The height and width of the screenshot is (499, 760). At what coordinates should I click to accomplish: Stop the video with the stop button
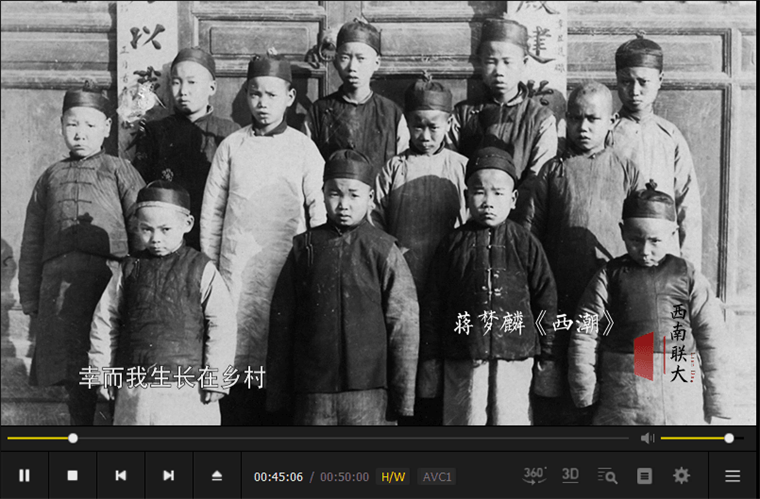point(72,476)
